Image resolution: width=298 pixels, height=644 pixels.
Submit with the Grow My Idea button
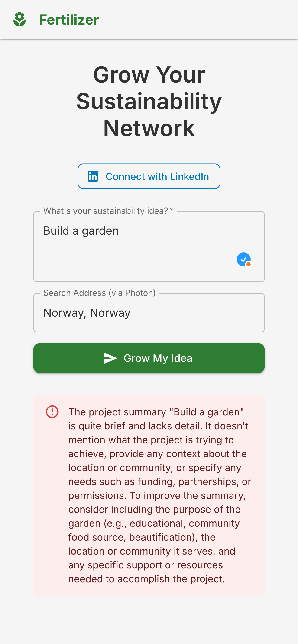[149, 358]
